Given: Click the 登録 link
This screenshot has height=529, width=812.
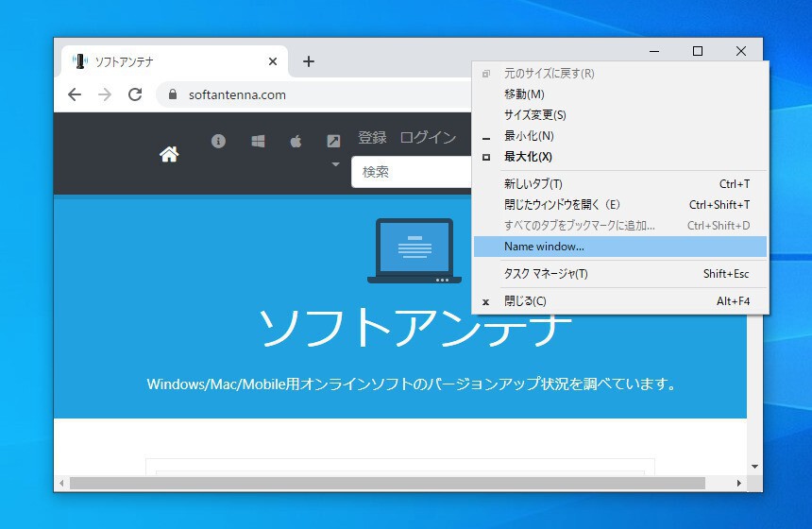Looking at the screenshot, I should 372,137.
